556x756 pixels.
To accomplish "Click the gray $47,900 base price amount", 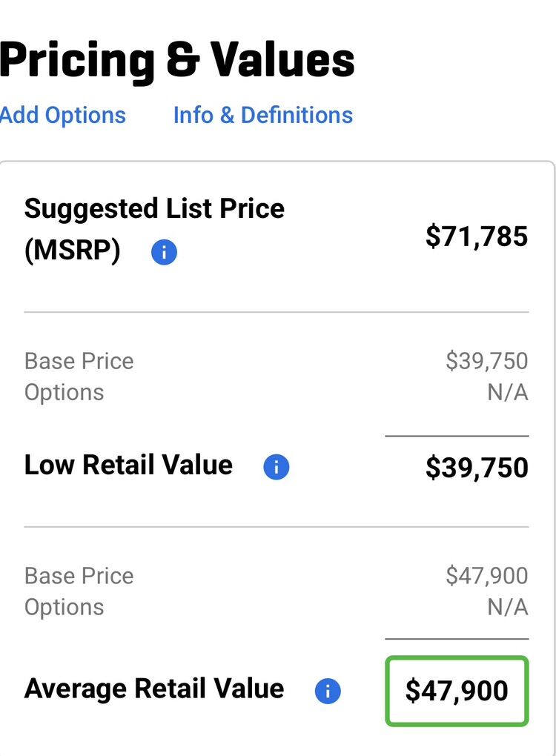I will [x=486, y=576].
